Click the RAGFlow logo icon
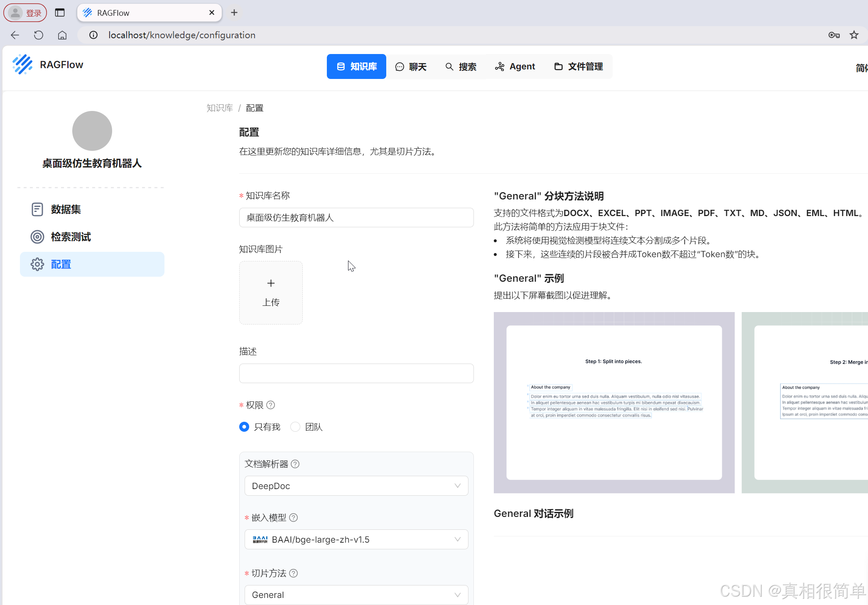The width and height of the screenshot is (868, 605). tap(22, 64)
